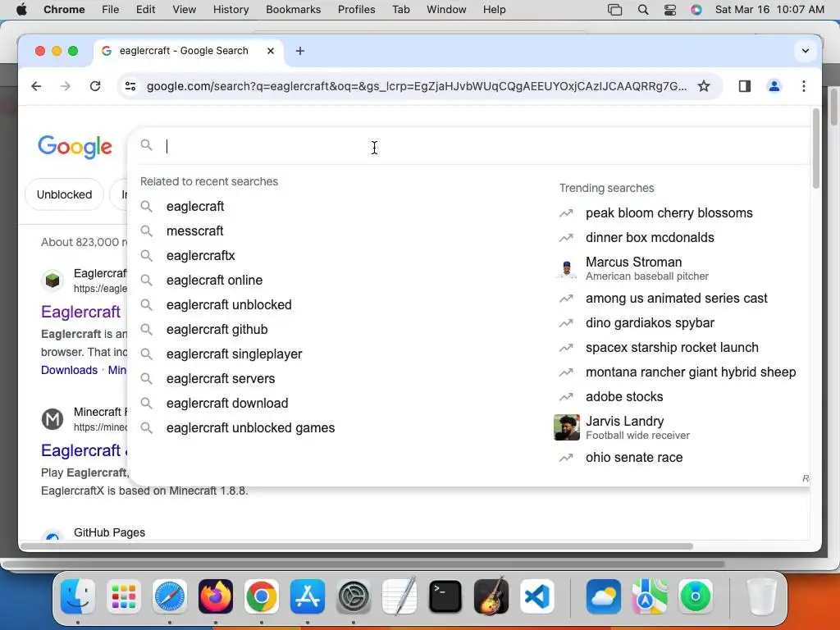This screenshot has width=840, height=630.
Task: Open the Profiles menu
Action: (x=356, y=10)
